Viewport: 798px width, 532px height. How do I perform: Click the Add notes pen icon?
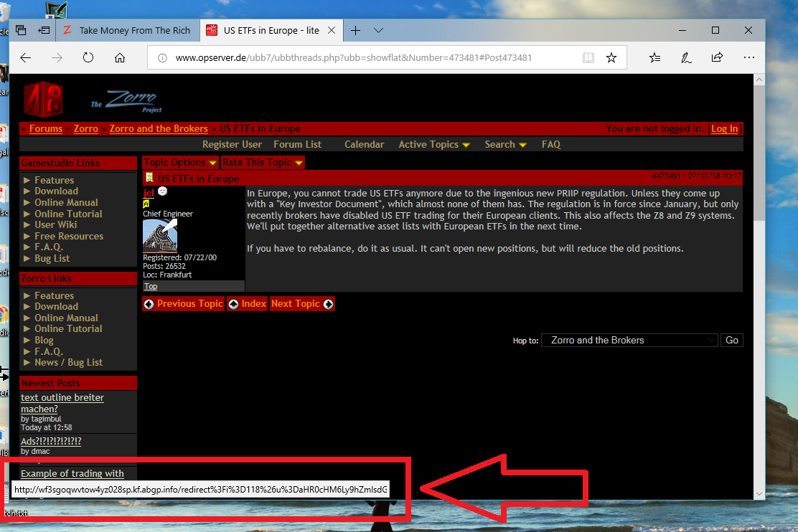[686, 58]
